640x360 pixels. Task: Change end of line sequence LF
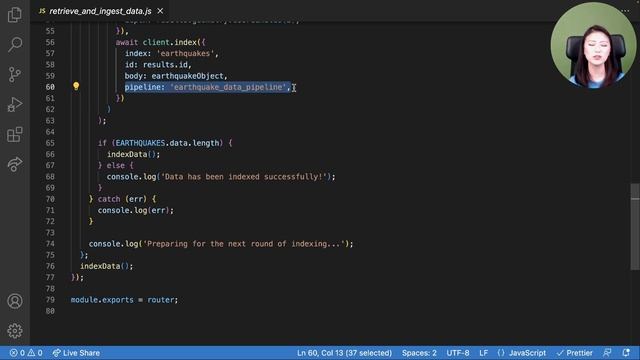pyautogui.click(x=483, y=353)
